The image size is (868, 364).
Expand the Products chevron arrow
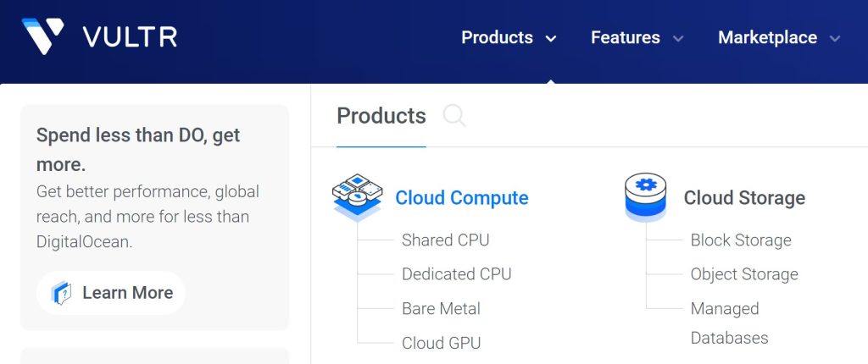pyautogui.click(x=551, y=39)
